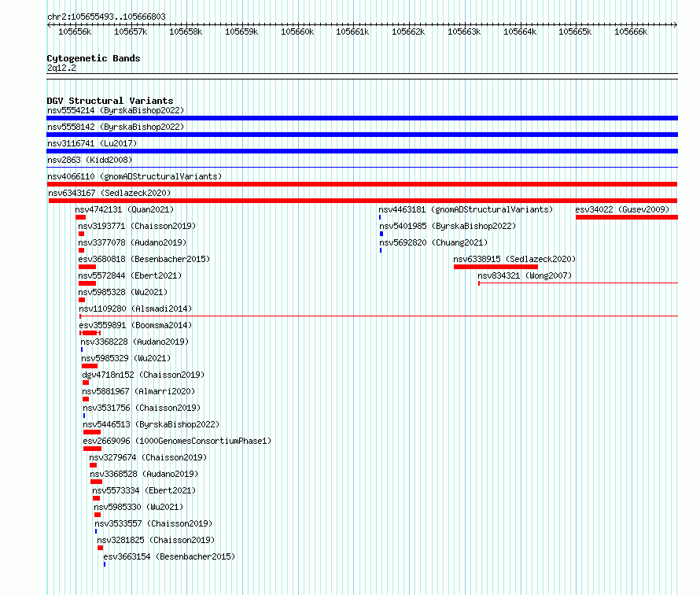Screen dimensions: 700x595
Task: Open the nsv5401985 (ByrskaBishop2022) label
Action: tap(448, 226)
